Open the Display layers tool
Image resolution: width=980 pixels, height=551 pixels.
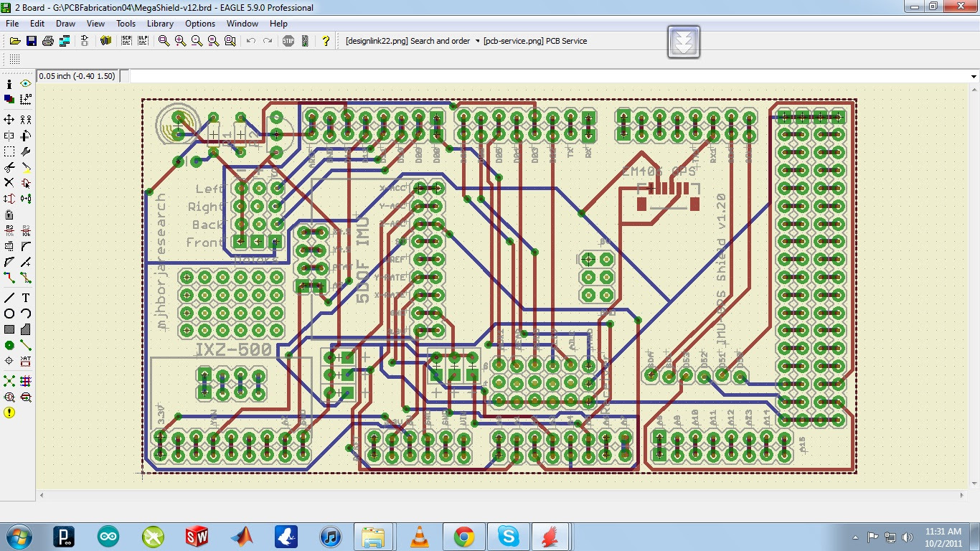coord(9,99)
